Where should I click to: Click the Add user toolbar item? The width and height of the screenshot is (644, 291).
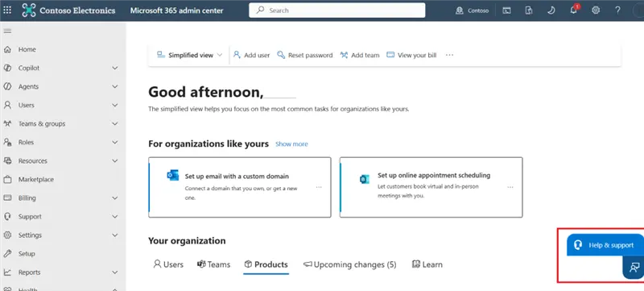pyautogui.click(x=251, y=55)
